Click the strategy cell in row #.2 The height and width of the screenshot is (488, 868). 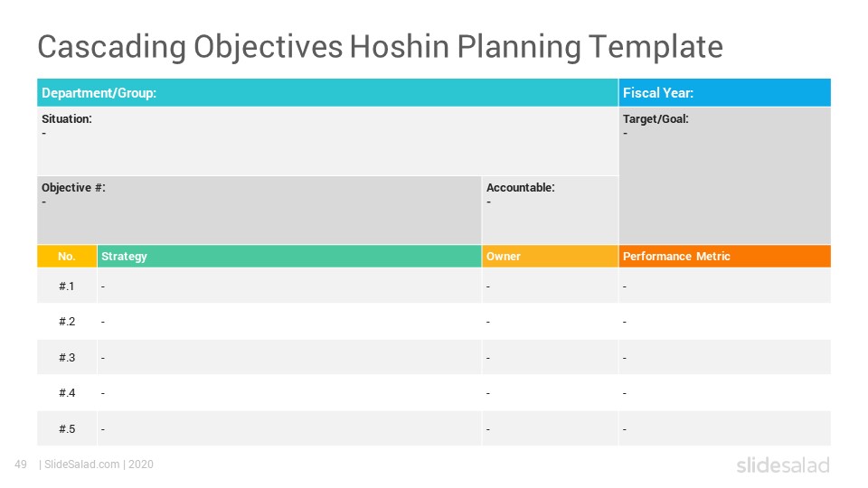coord(289,322)
